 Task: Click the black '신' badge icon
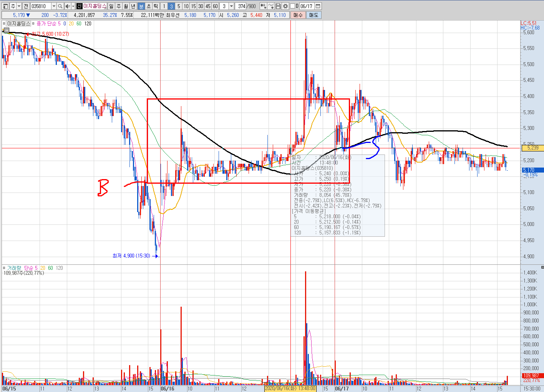point(80,6)
